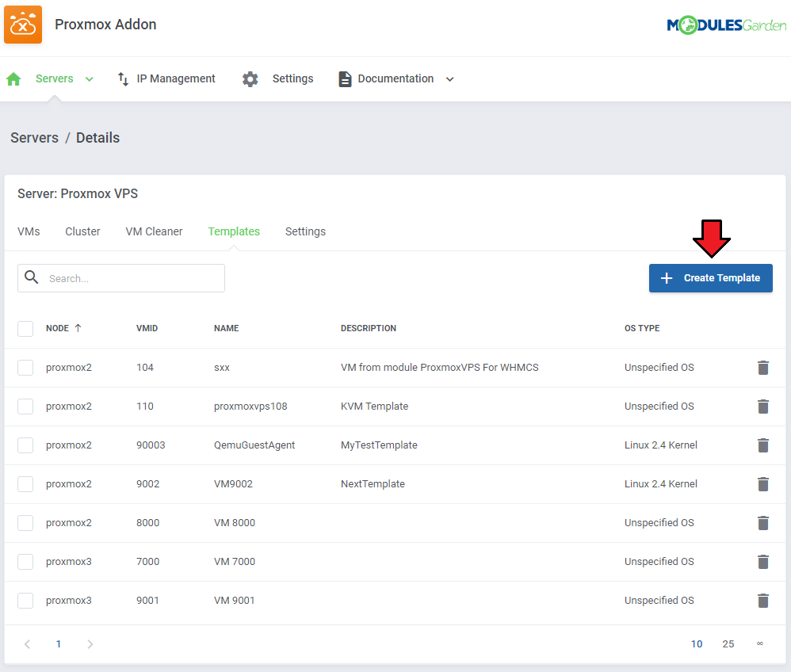Screen dimensions: 791x672
Task: Tick the VM 8000 row checkbox
Action: tap(25, 523)
